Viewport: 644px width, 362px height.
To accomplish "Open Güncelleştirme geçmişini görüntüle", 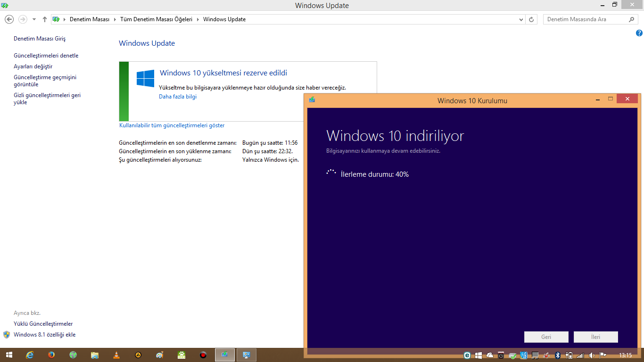I will coord(45,81).
